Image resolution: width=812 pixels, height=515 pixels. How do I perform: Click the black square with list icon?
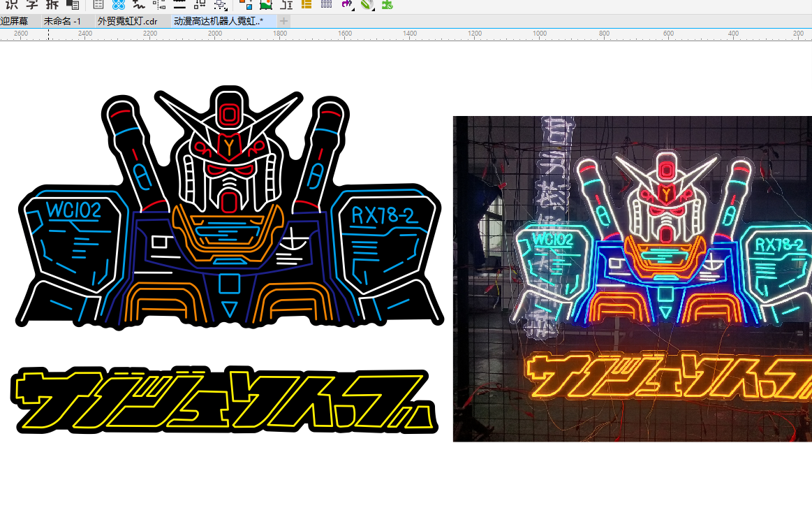point(73,5)
